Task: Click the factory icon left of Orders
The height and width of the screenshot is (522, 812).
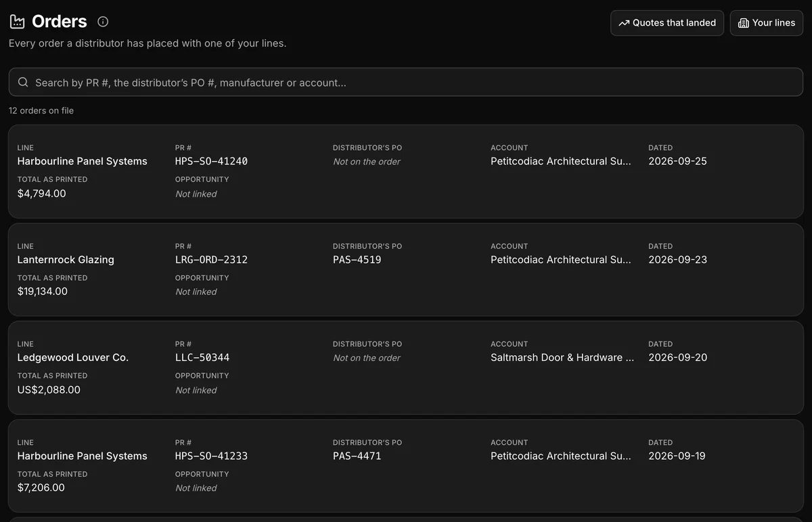Action: [x=17, y=22]
